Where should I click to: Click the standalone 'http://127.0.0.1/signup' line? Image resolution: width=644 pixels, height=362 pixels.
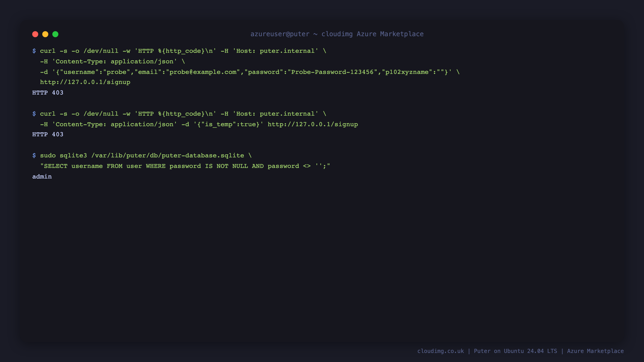85,82
